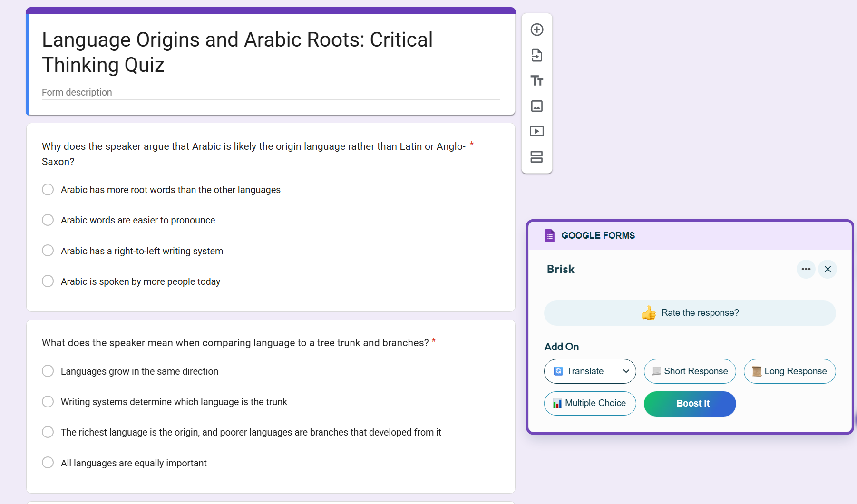Click the Add section icon
Image resolution: width=857 pixels, height=504 pixels.
pos(537,157)
